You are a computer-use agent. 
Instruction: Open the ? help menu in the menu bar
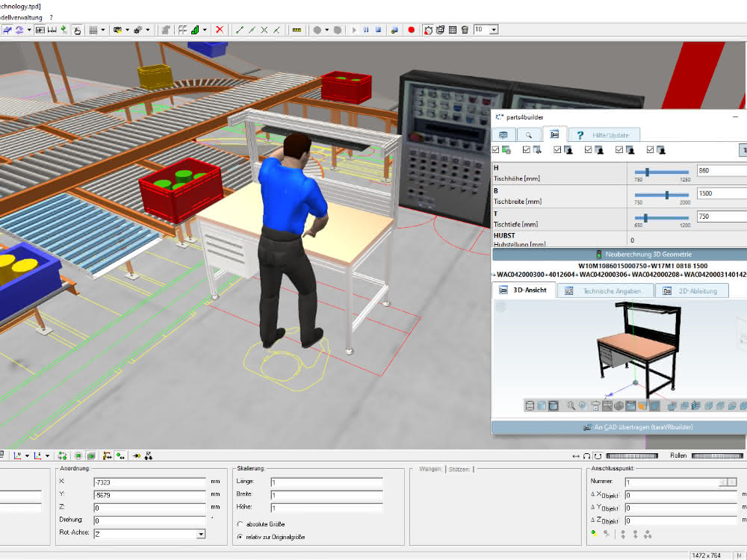click(51, 18)
